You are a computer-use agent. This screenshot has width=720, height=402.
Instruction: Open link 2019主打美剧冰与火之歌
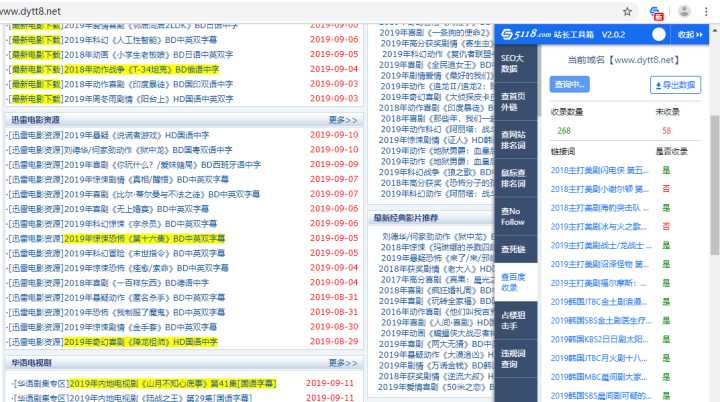598,226
